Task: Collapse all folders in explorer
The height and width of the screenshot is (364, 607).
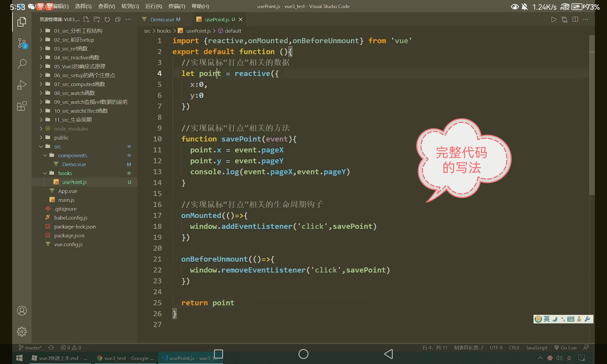Action: point(118,19)
